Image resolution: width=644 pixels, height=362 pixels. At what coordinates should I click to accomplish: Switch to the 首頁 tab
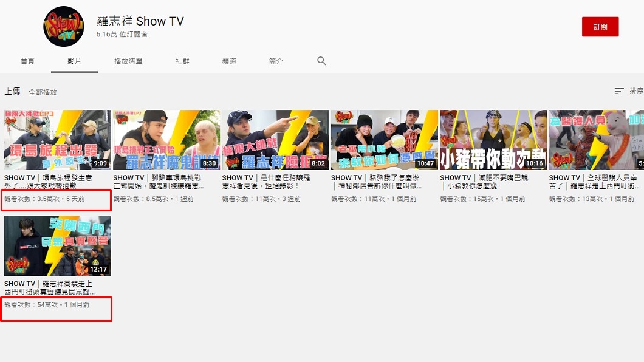point(27,61)
